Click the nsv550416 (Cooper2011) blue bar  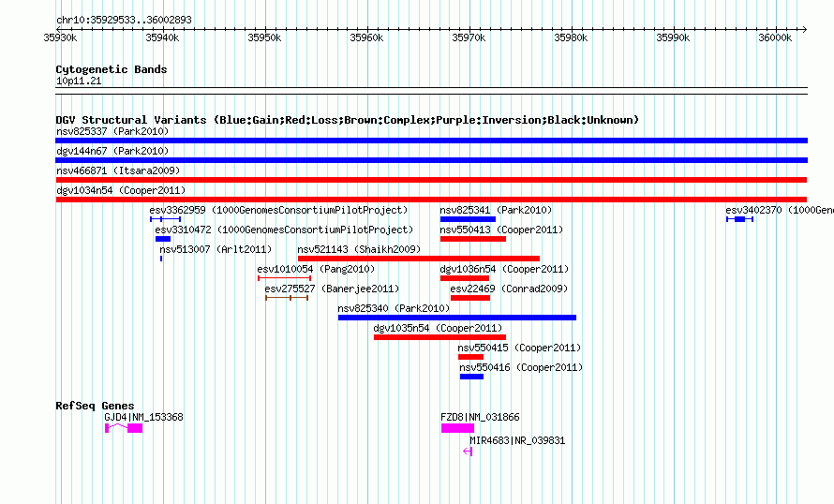(x=471, y=377)
